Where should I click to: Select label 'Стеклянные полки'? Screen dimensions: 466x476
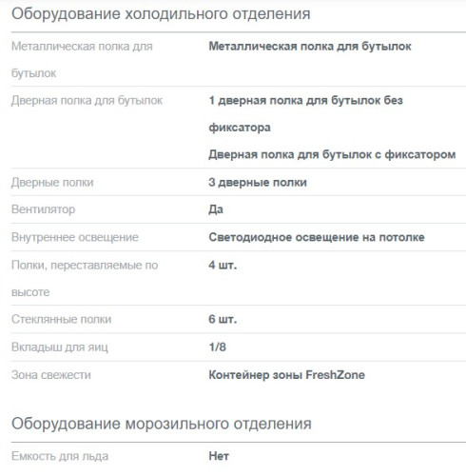click(61, 319)
